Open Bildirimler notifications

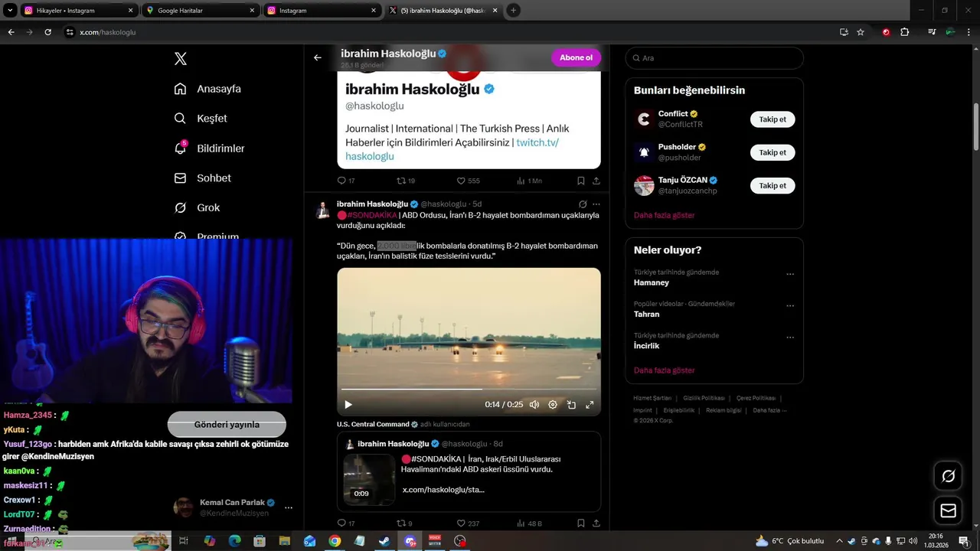pyautogui.click(x=209, y=148)
